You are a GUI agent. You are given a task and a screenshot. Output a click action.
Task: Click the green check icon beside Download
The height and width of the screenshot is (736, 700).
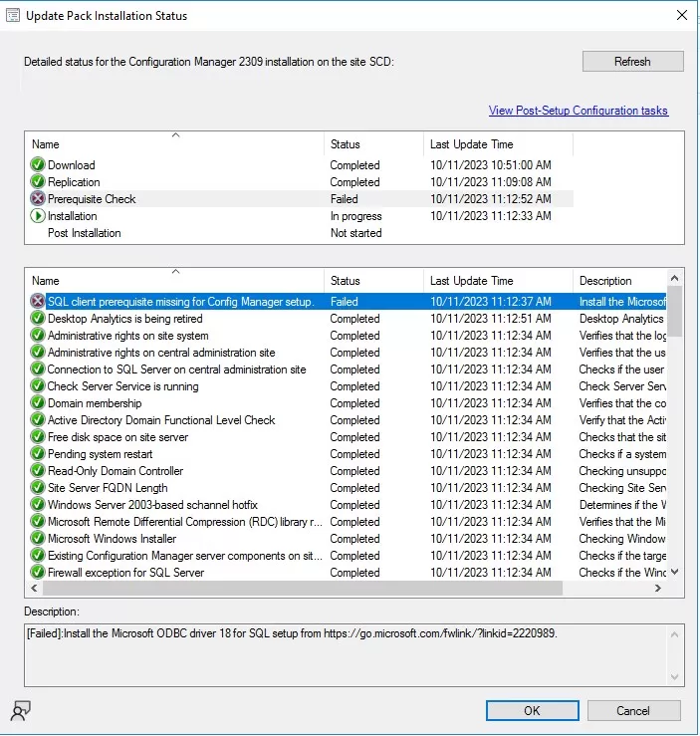tap(38, 164)
